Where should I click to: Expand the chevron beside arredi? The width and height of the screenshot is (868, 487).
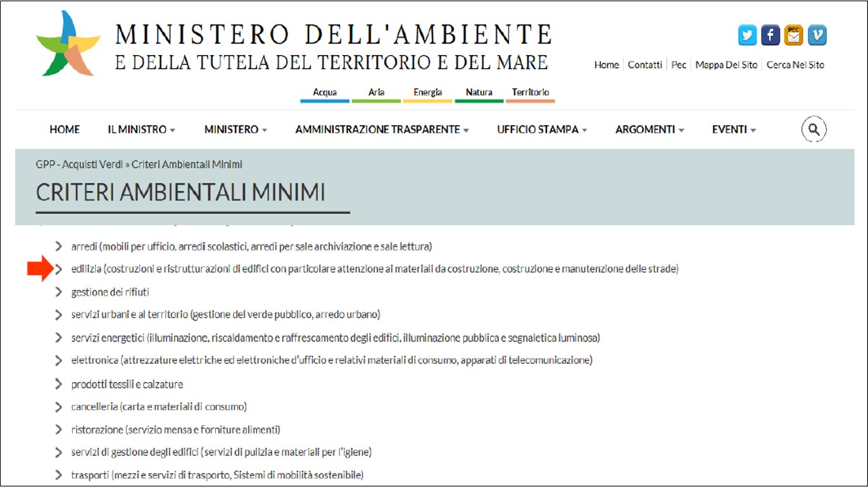(x=58, y=246)
